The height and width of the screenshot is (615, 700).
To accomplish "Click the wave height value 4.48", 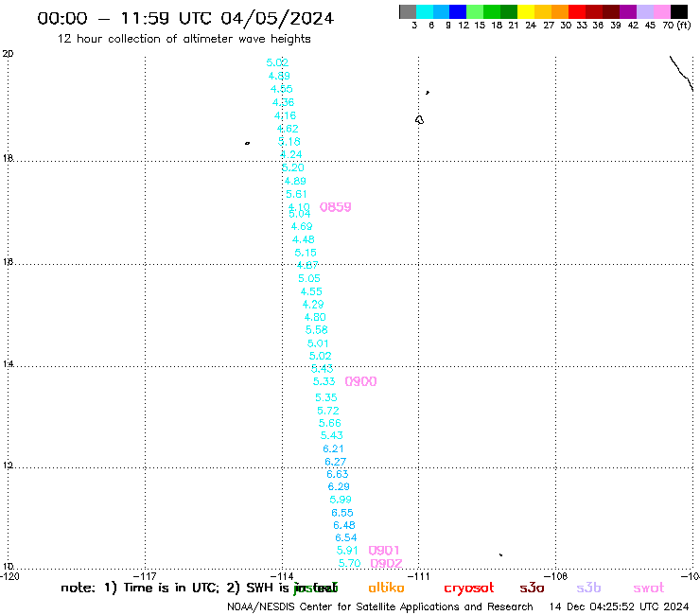I will coord(304,239).
